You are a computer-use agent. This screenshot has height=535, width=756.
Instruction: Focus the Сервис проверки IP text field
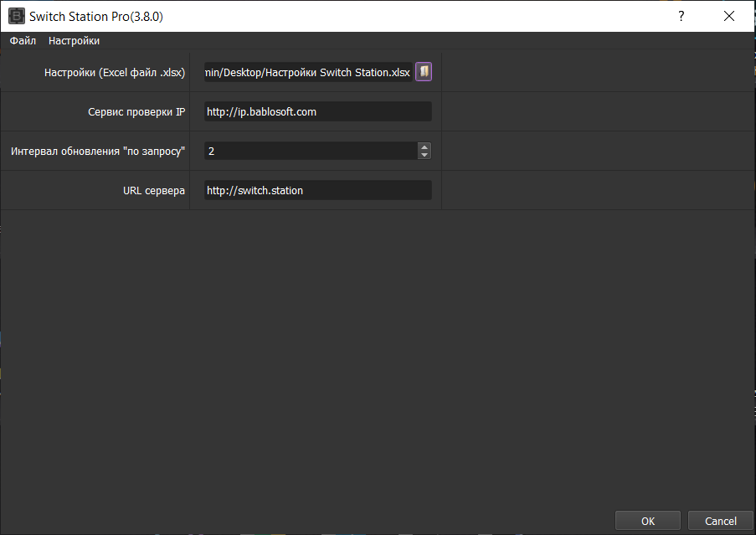pos(317,111)
